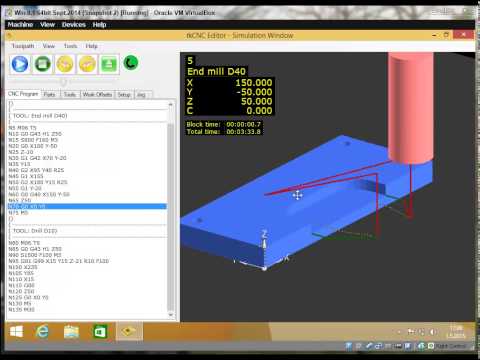Open the VirtualBox Machine menu
Screen dimensions: 480x360
[x=20, y=25]
